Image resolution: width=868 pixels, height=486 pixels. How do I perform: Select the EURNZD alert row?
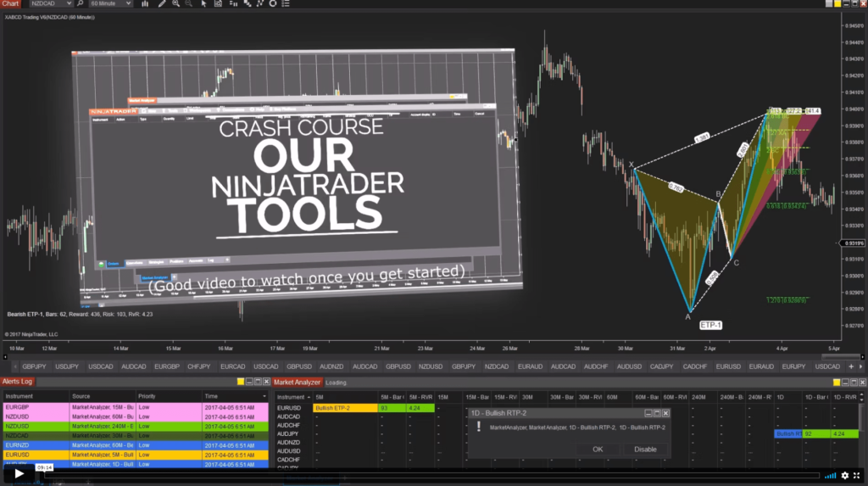pos(136,445)
